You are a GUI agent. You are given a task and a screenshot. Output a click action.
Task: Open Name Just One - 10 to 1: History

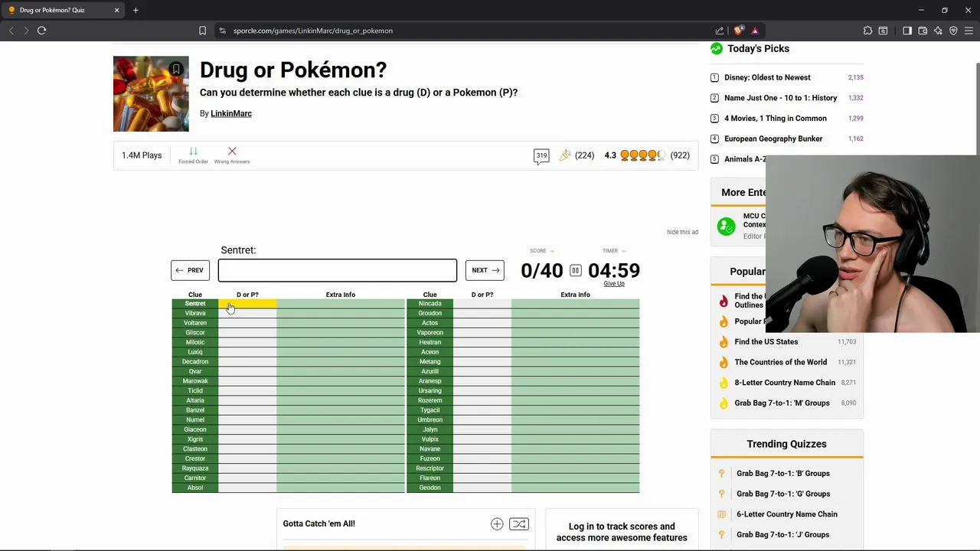tap(781, 98)
